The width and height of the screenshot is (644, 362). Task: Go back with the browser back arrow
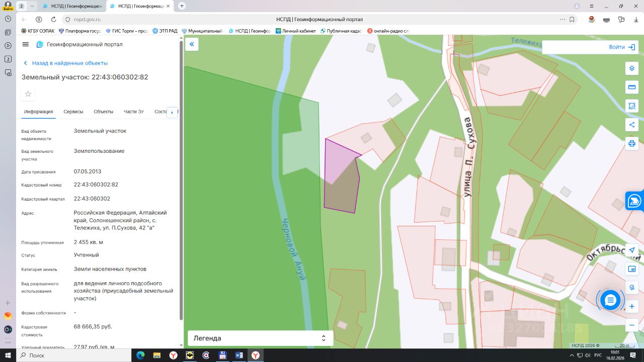pyautogui.click(x=24, y=20)
